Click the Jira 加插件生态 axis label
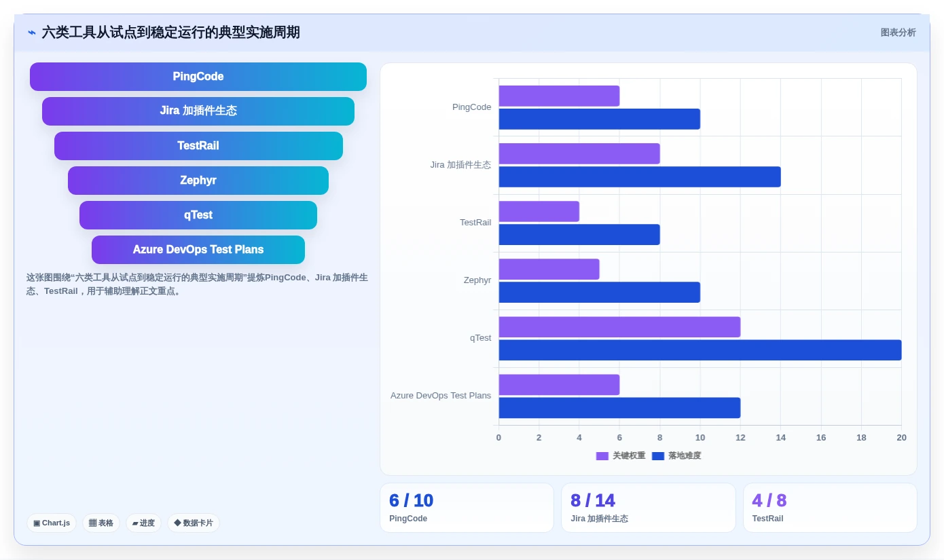The width and height of the screenshot is (944, 560). pos(460,165)
